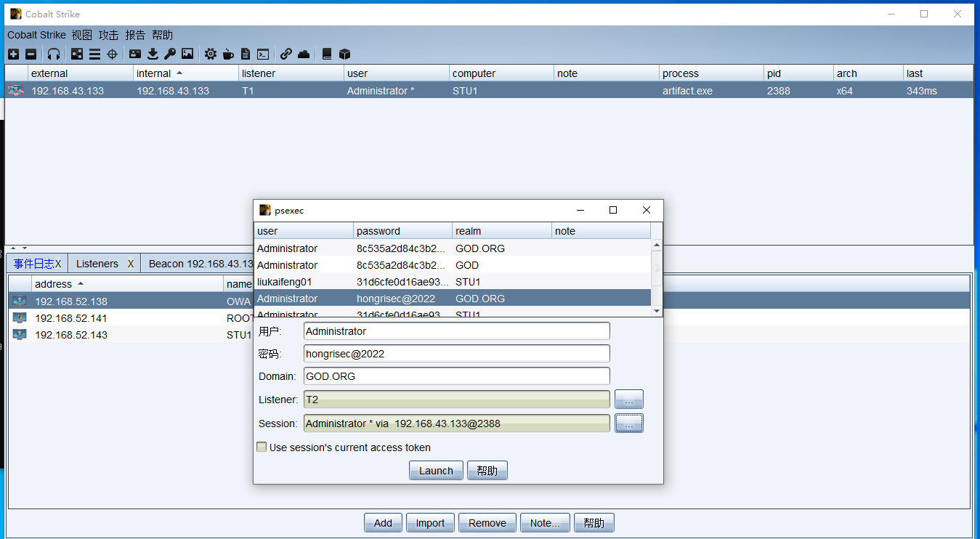Image resolution: width=980 pixels, height=539 pixels.
Task: Open help pages via the book icon
Action: tap(327, 54)
